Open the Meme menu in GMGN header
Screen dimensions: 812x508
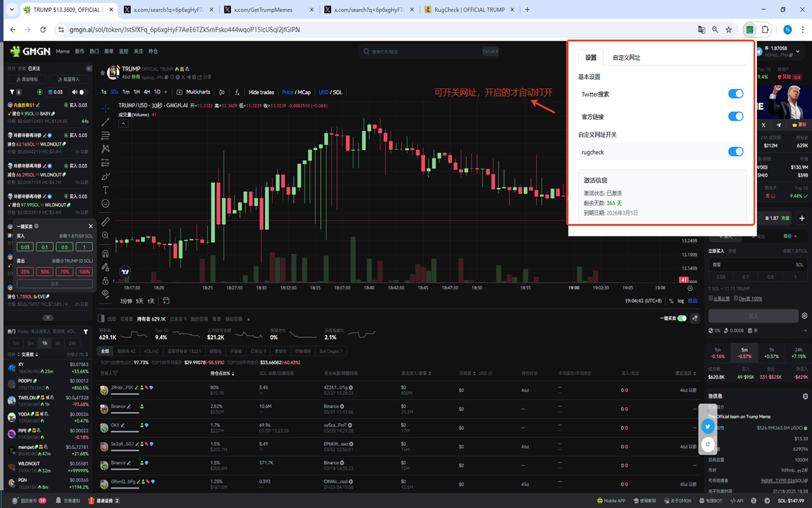coord(63,51)
